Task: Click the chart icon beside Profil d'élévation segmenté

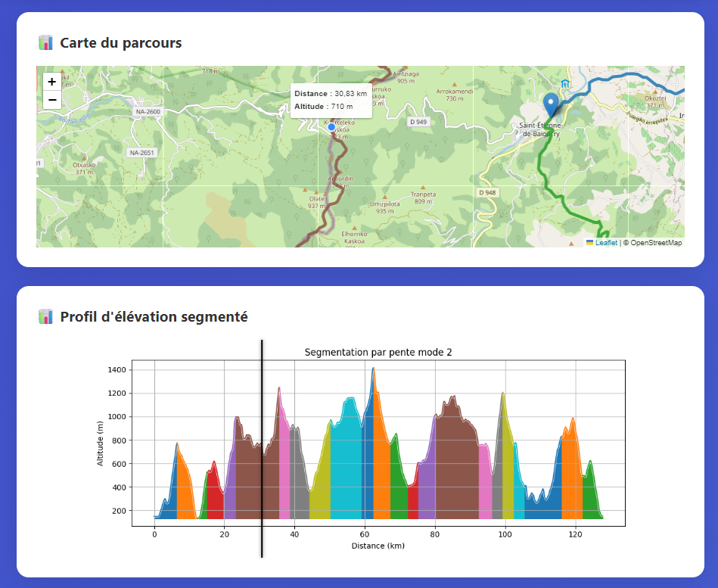Action: (x=46, y=316)
